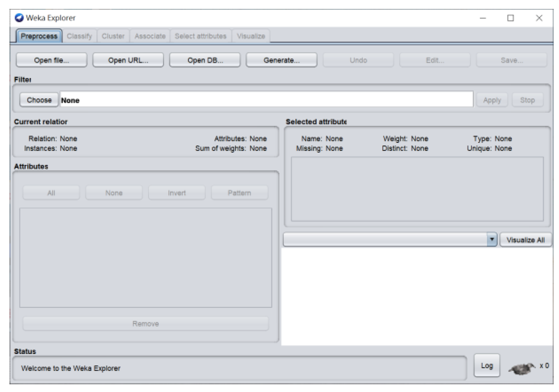Go to the Select attributes tab
Image resolution: width=559 pixels, height=392 pixels.
(x=200, y=36)
